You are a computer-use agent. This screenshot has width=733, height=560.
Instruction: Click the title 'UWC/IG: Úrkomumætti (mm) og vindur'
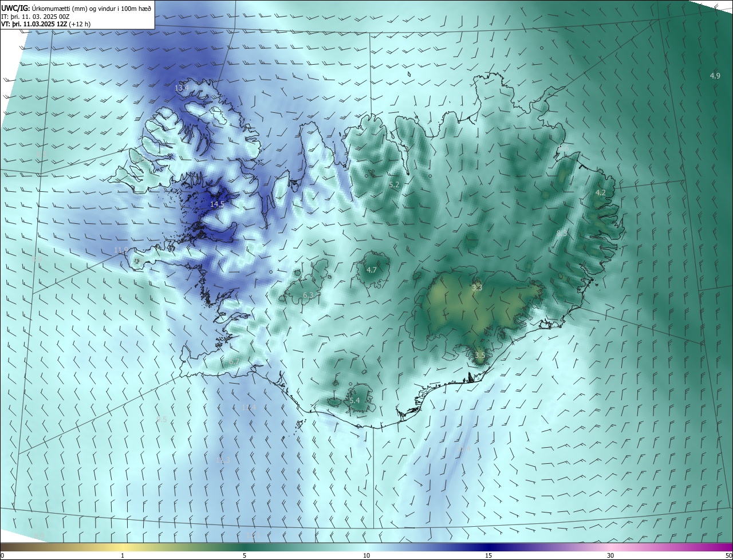57,8
